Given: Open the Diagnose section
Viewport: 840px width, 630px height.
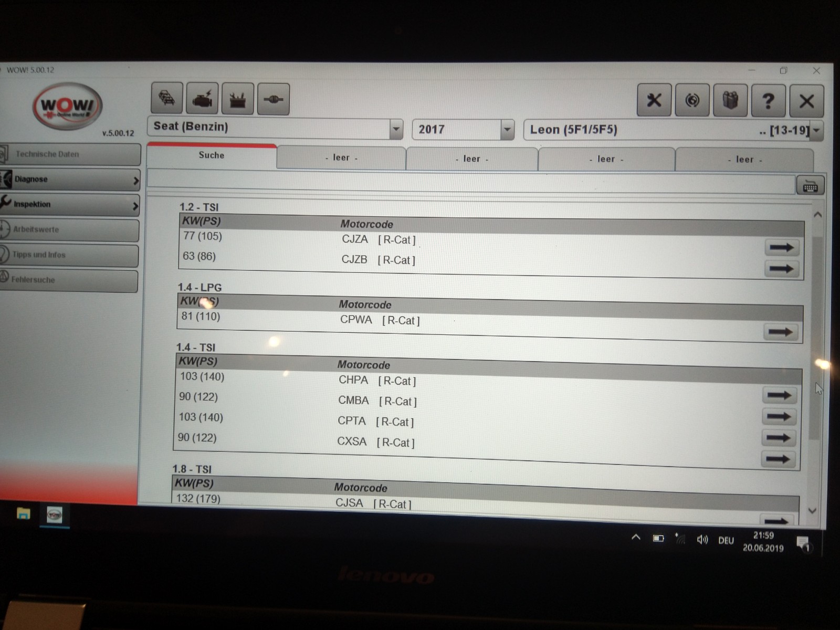Looking at the screenshot, I should point(70,180).
